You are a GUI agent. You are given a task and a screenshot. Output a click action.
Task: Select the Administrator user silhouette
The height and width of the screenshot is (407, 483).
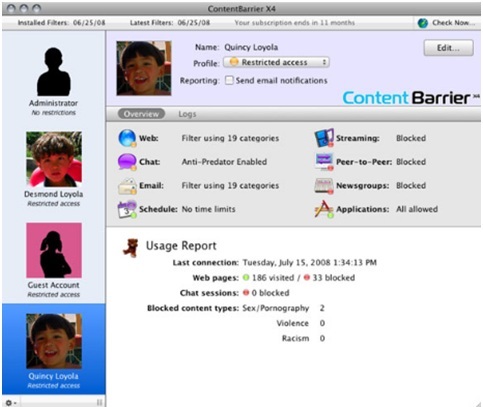(x=54, y=72)
